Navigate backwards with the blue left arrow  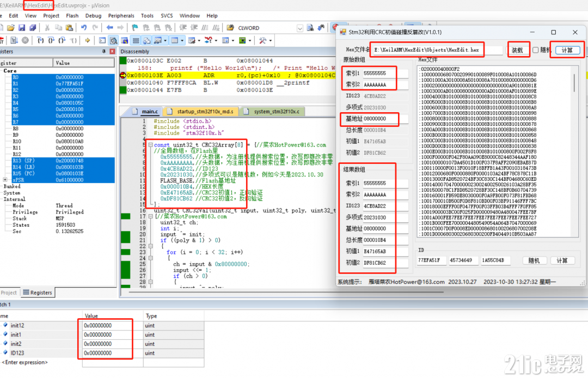(109, 28)
